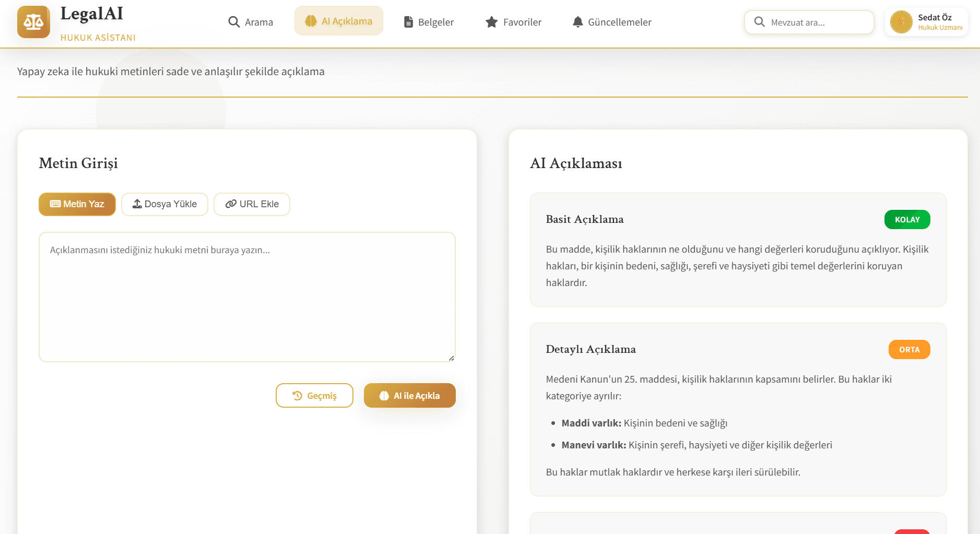Click the search icon in Mevzuat field
Image resolution: width=980 pixels, height=534 pixels.
pyautogui.click(x=759, y=22)
